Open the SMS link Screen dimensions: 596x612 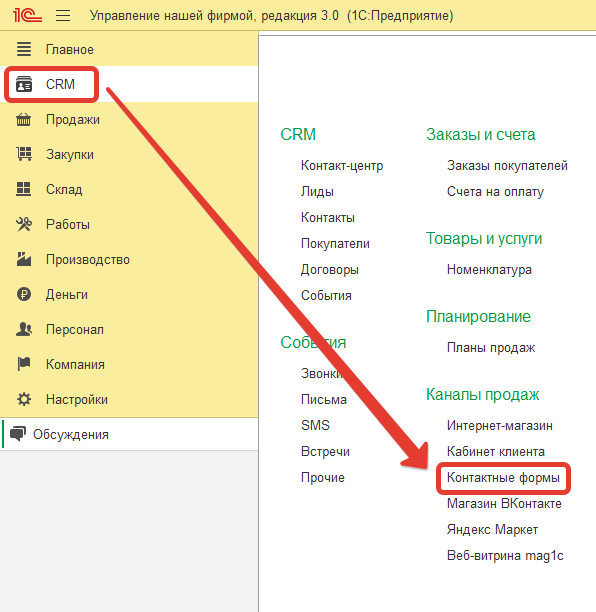click(x=315, y=425)
